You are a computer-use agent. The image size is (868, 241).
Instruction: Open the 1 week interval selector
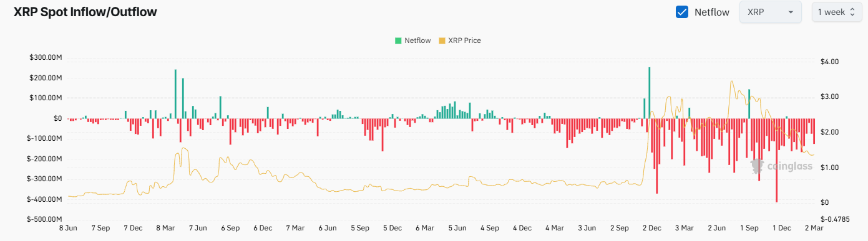click(x=837, y=12)
